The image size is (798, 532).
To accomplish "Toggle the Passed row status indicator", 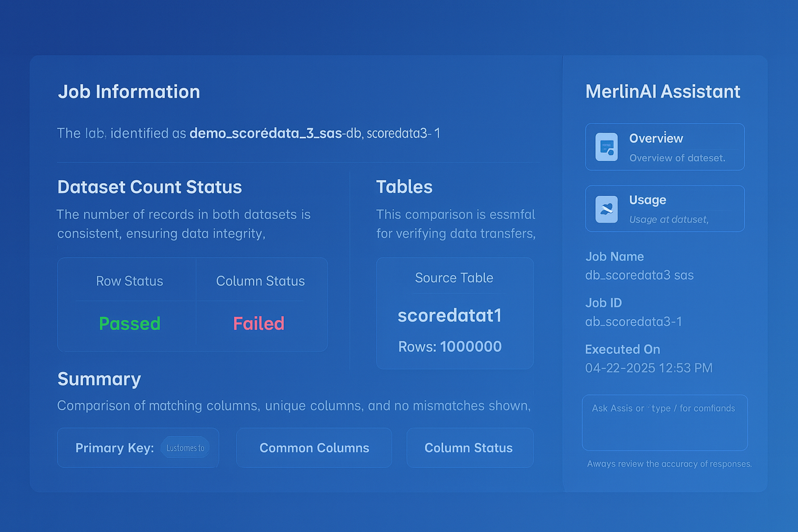I will tap(129, 323).
